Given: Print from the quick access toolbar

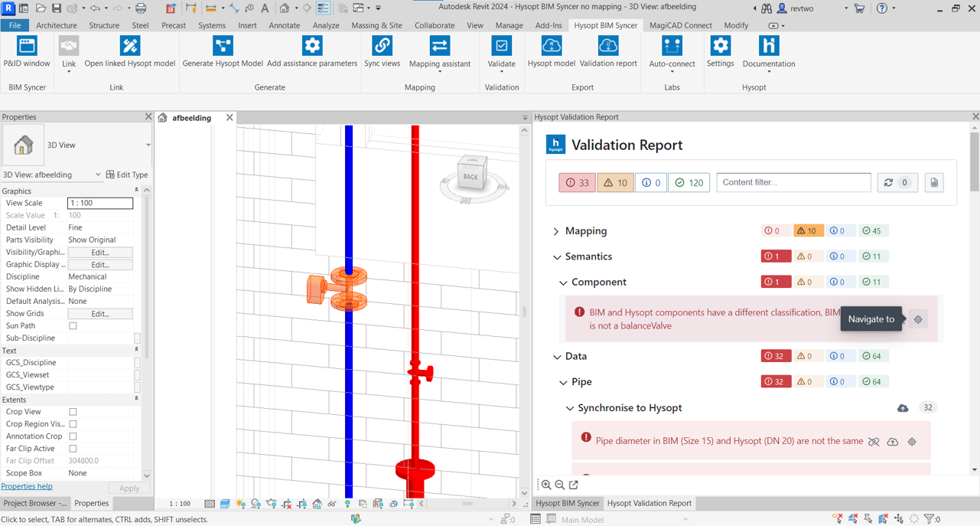Looking at the screenshot, I should point(141,8).
